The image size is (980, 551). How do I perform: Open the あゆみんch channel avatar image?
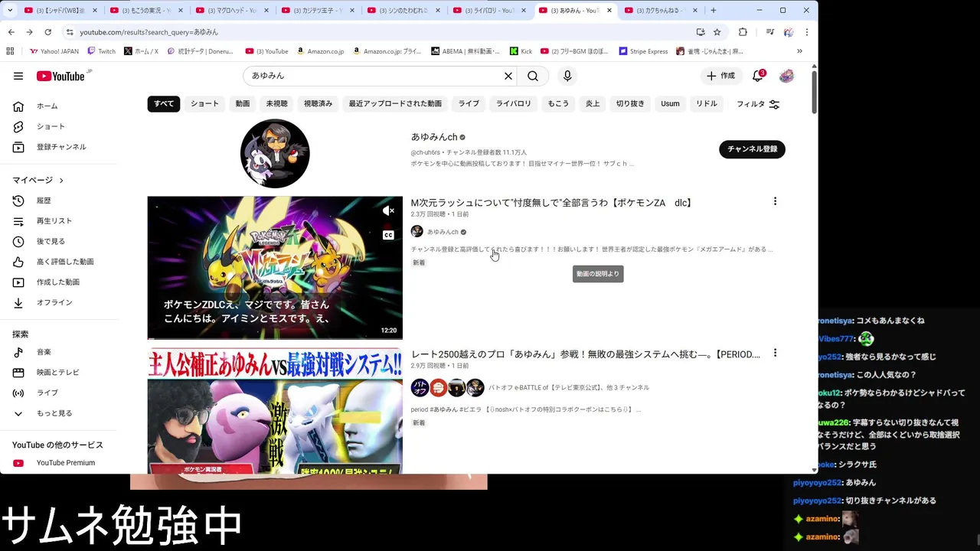tap(275, 154)
